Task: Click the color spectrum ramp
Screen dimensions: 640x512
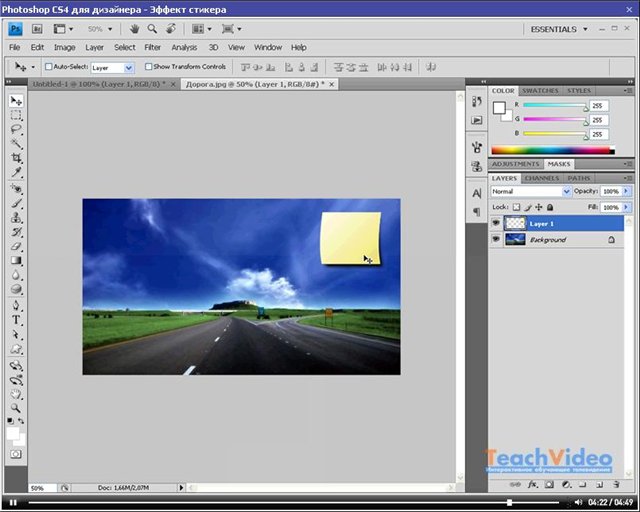Action: click(553, 150)
